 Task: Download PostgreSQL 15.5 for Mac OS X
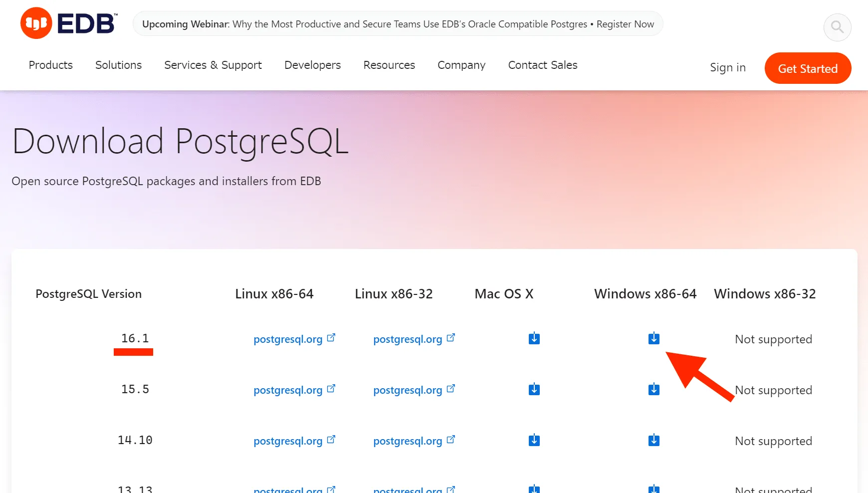click(534, 389)
